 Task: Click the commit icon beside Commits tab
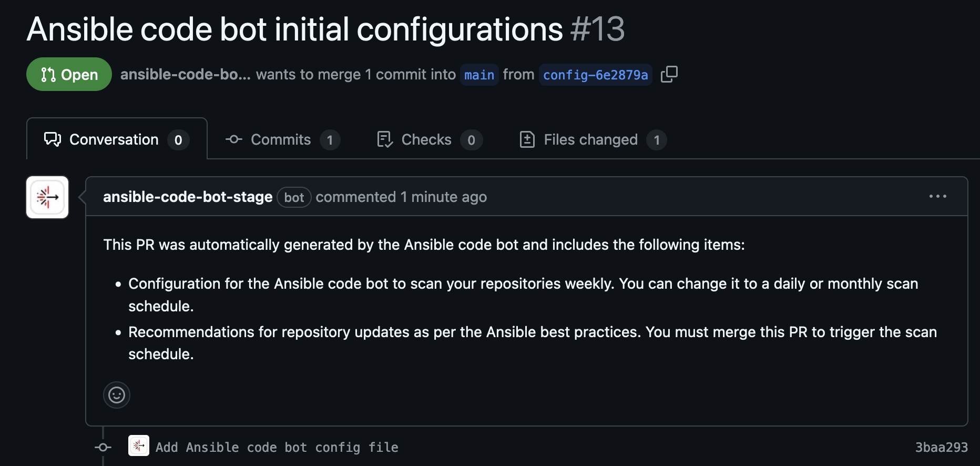point(233,139)
